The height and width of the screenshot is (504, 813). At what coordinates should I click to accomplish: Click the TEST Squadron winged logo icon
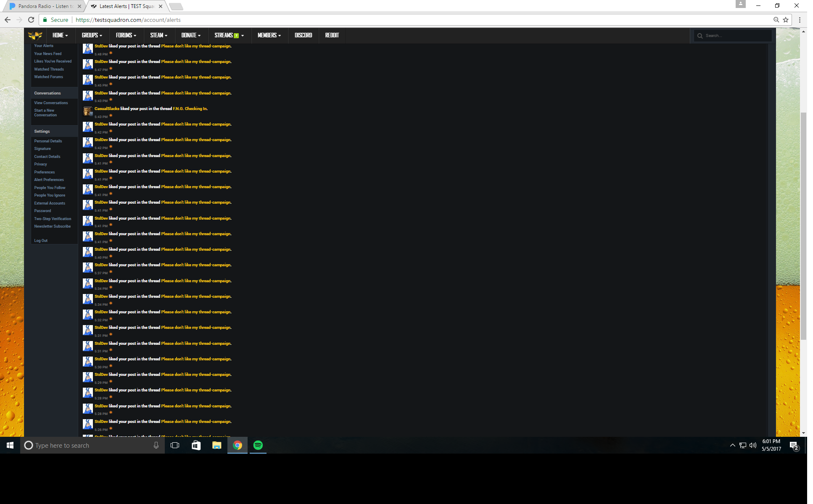(x=35, y=36)
